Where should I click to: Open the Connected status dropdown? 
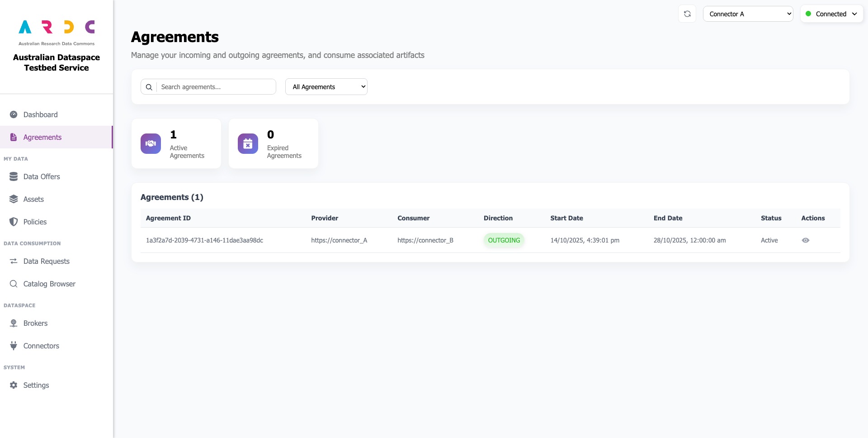pyautogui.click(x=831, y=14)
